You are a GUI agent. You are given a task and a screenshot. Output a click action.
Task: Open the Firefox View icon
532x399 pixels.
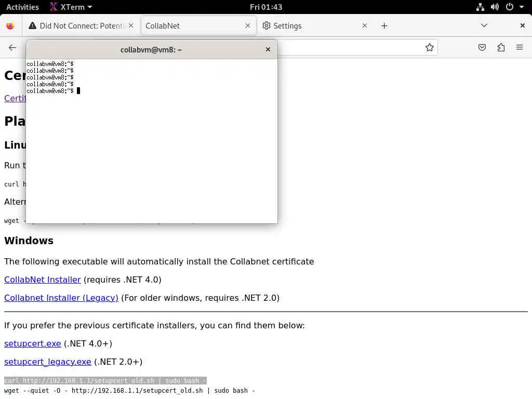pyautogui.click(x=10, y=26)
